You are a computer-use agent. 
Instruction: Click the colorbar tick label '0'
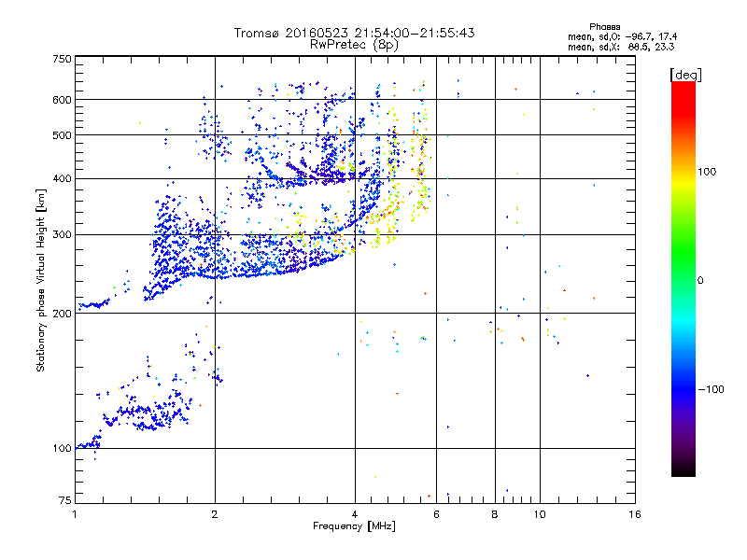pos(699,281)
